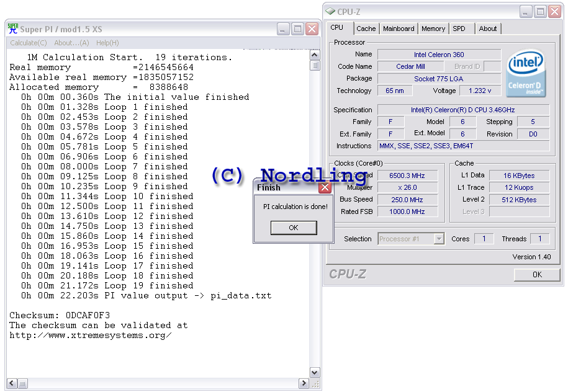Click the Code Name field Cedar Mill

pyautogui.click(x=410, y=66)
